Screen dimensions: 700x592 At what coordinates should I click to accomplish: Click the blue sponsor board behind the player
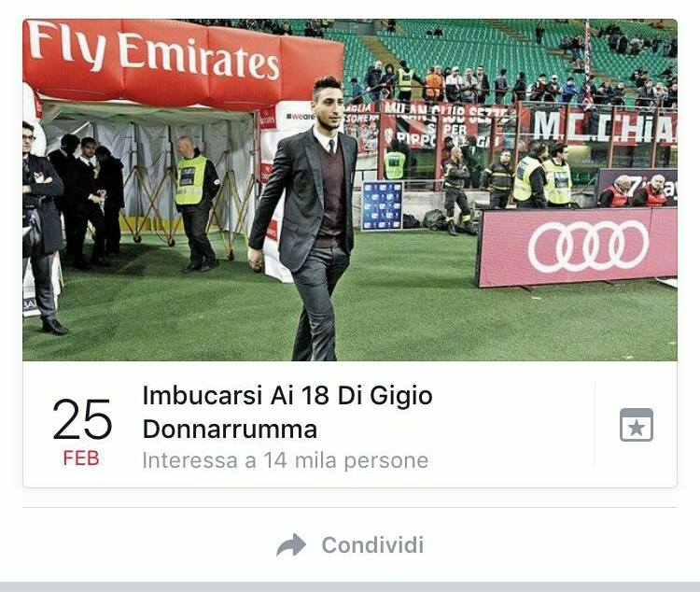[x=382, y=206]
